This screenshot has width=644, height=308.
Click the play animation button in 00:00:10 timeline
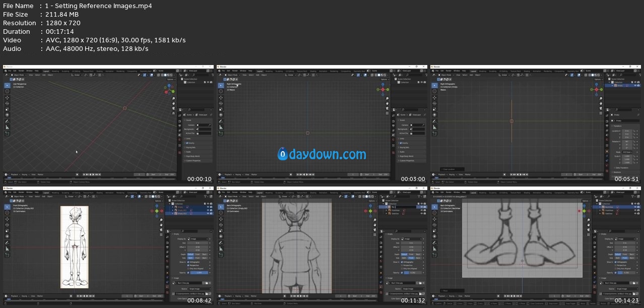93,174
